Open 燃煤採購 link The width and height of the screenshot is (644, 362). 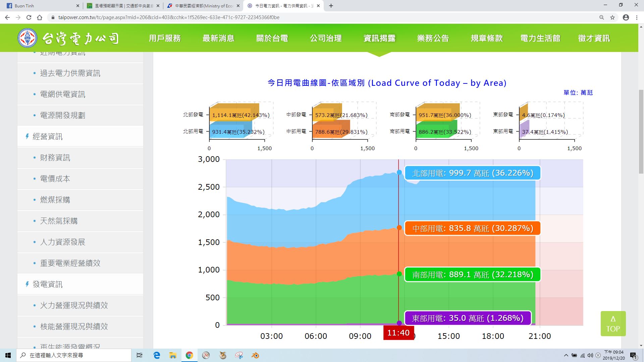pos(80,200)
